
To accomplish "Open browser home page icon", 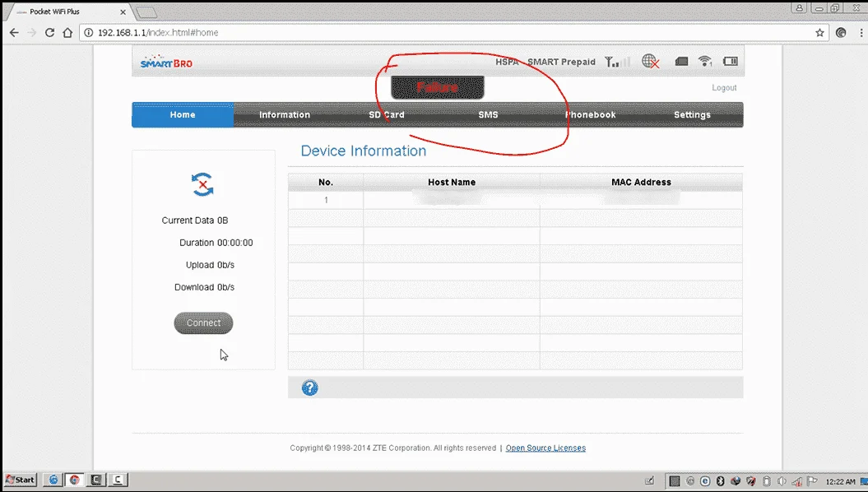I will tap(67, 33).
